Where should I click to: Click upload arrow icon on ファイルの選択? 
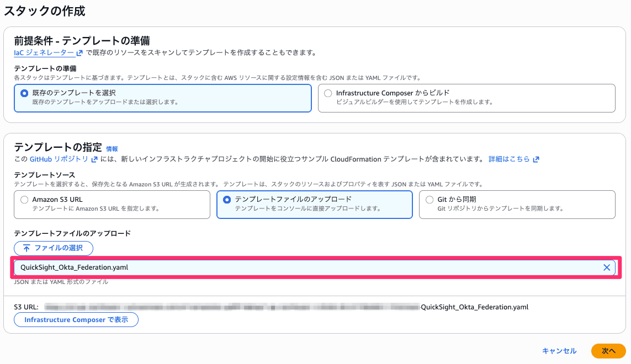pos(26,248)
